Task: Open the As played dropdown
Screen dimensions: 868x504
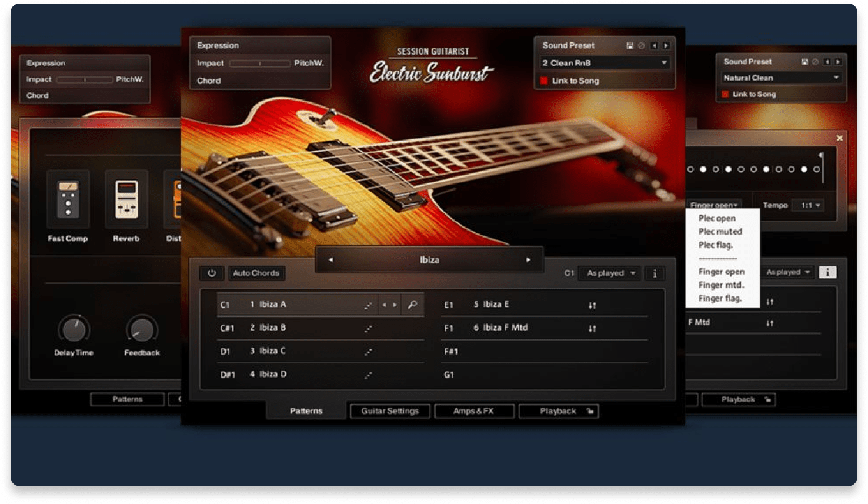Action: (609, 273)
